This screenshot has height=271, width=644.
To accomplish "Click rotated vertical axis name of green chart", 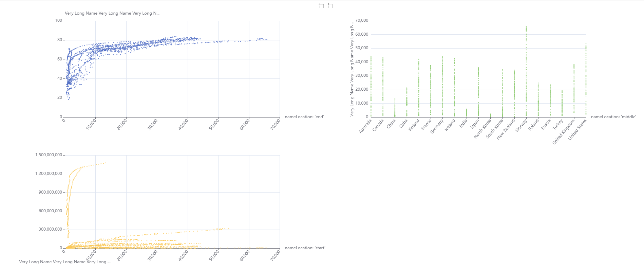I will coord(352,69).
